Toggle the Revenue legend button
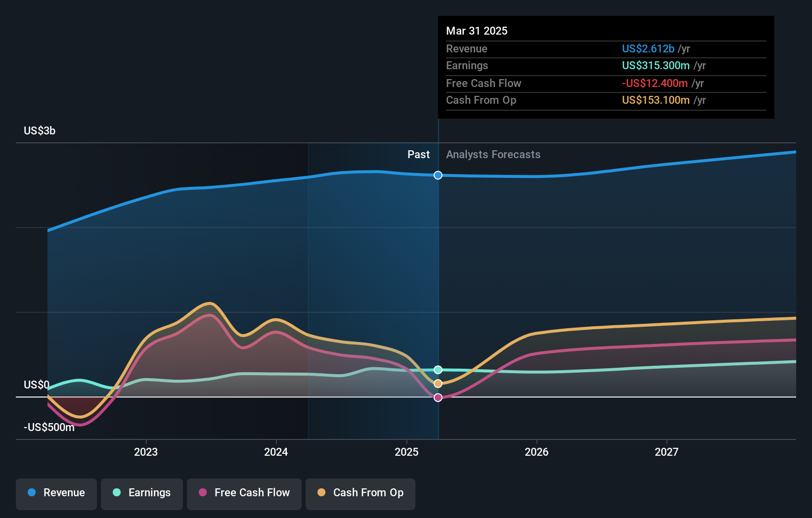 (x=56, y=494)
